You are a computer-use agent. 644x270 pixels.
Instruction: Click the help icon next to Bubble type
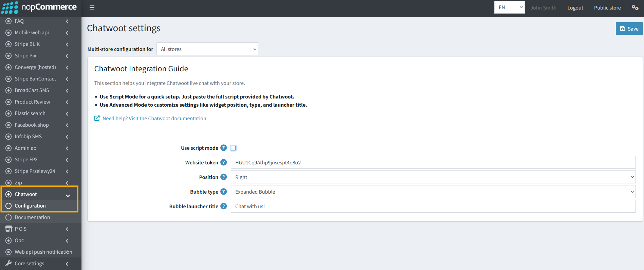(x=223, y=192)
